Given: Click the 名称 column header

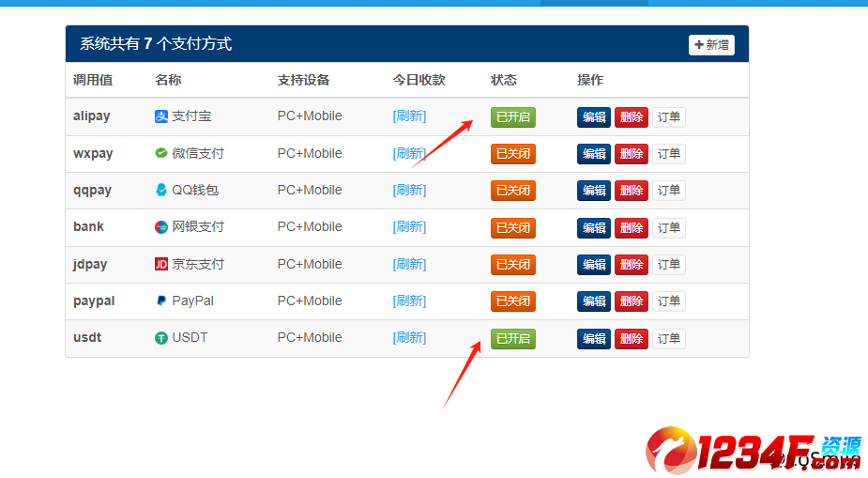Looking at the screenshot, I should pyautogui.click(x=168, y=81).
